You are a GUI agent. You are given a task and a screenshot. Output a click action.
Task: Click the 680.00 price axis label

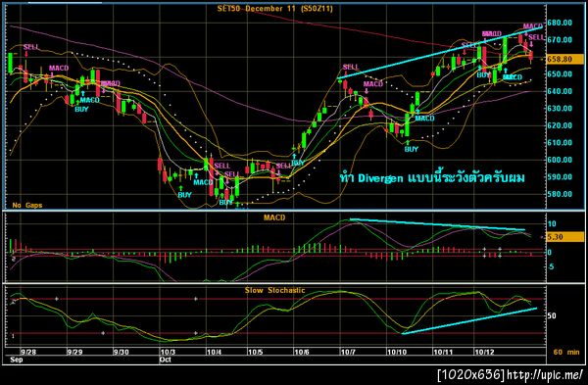pos(560,23)
